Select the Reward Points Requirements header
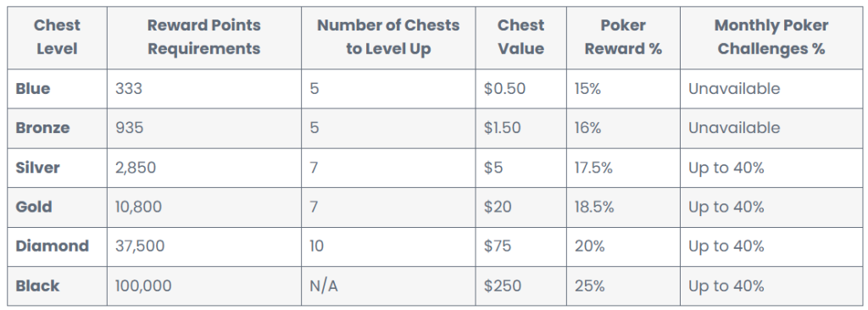The width and height of the screenshot is (868, 310). pos(203,37)
